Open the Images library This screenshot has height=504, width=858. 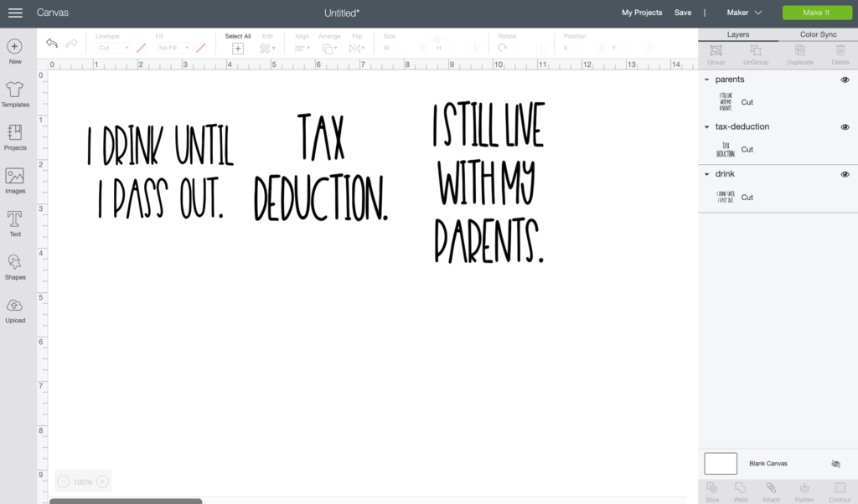tap(15, 180)
